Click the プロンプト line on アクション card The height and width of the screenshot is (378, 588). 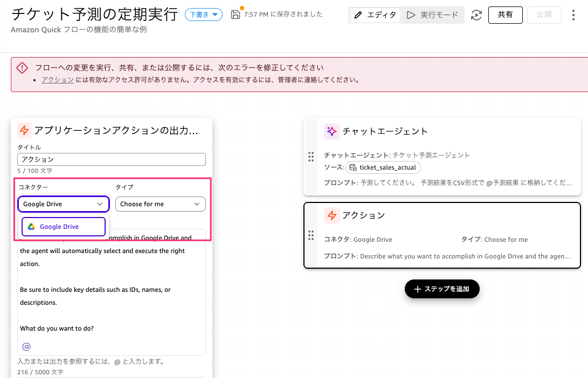[x=447, y=256]
